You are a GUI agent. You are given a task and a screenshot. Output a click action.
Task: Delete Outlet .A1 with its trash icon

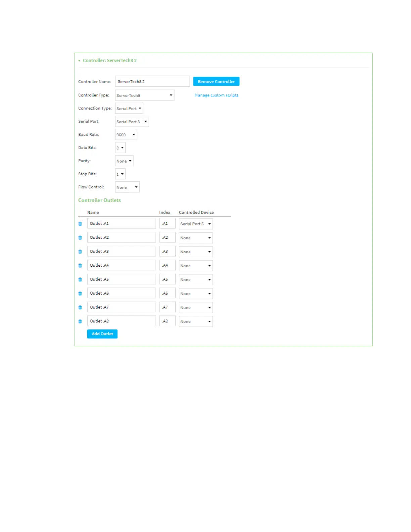80,224
